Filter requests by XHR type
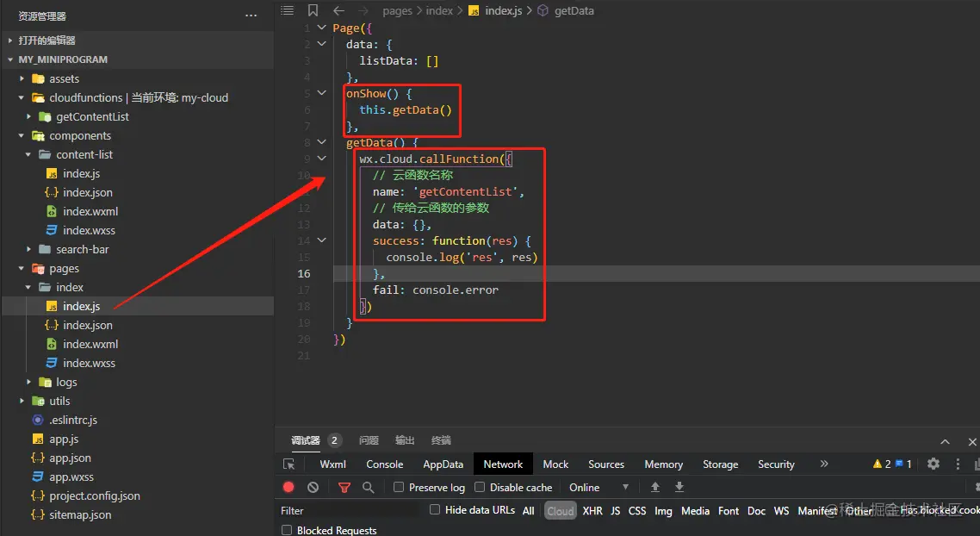Image resolution: width=980 pixels, height=536 pixels. pos(592,511)
